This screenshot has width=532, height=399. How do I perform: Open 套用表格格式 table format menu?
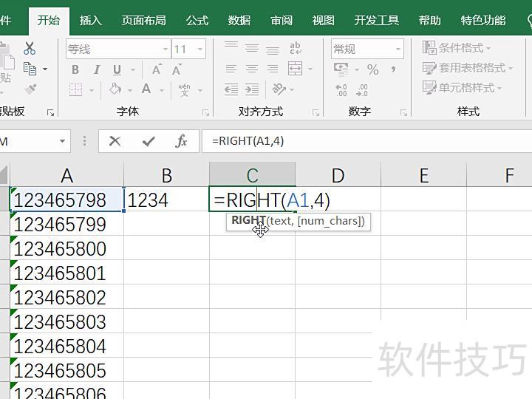click(468, 68)
